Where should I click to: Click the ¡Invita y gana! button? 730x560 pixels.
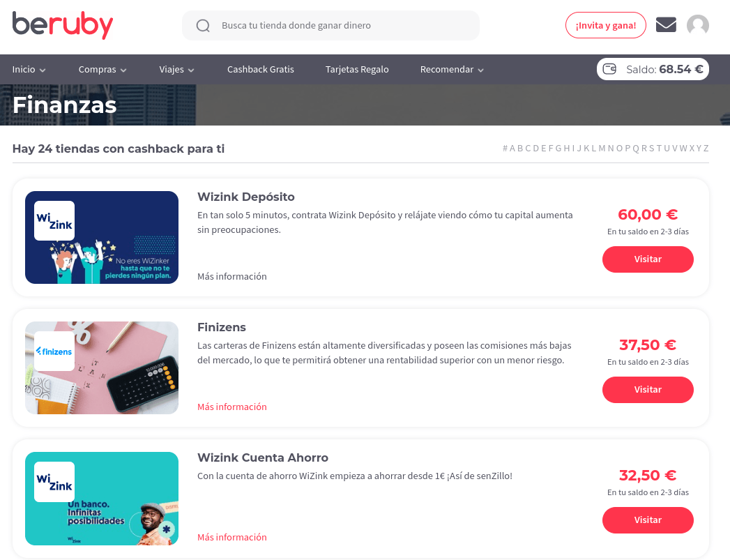(x=606, y=25)
